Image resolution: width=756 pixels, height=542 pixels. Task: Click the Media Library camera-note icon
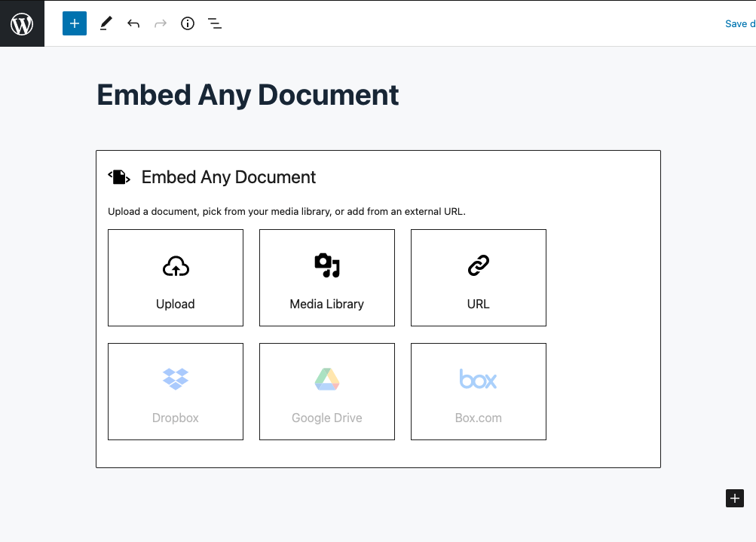pos(326,265)
